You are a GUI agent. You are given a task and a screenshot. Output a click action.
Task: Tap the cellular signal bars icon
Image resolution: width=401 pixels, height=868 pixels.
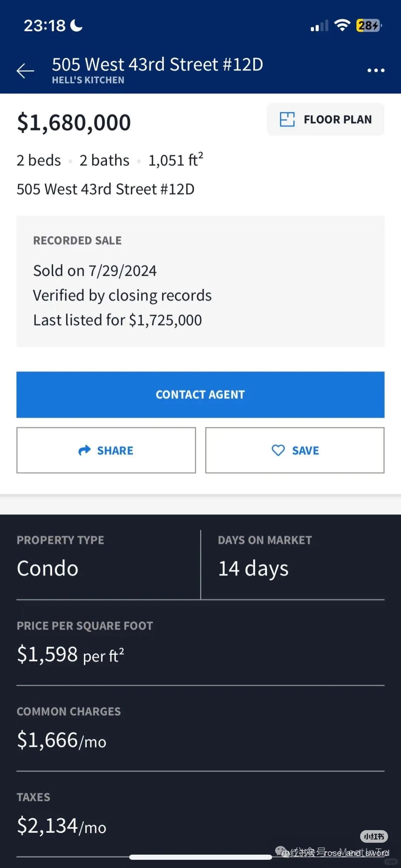pyautogui.click(x=319, y=26)
